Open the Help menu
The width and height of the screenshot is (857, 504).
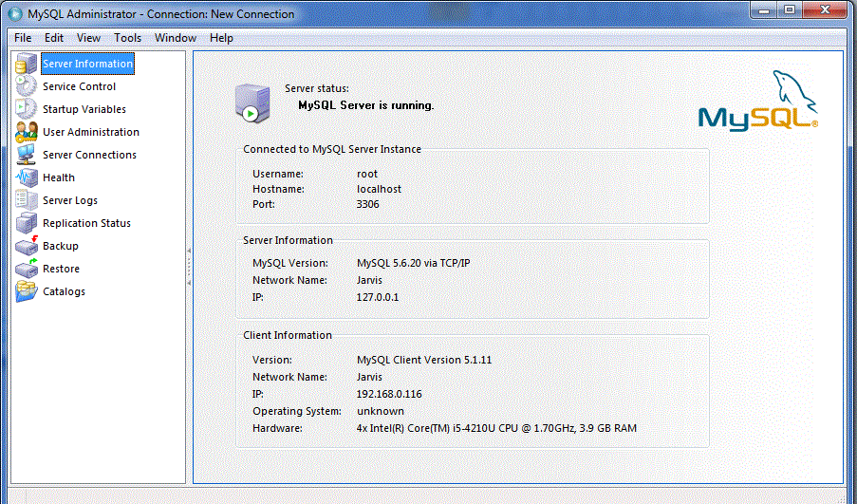click(221, 38)
